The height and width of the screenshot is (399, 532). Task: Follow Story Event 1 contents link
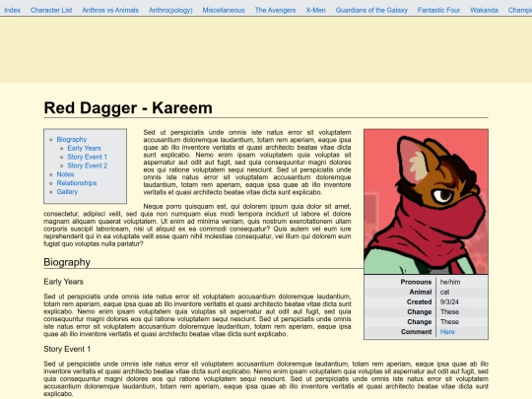[88, 157]
